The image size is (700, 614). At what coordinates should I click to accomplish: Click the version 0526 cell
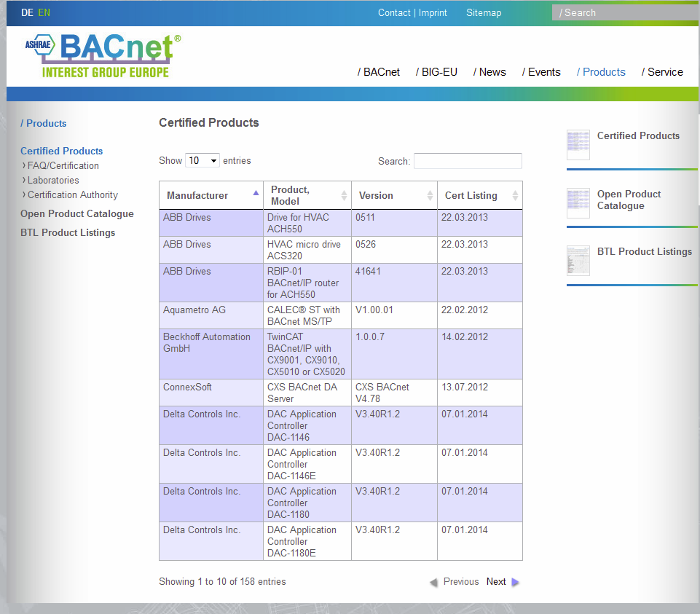click(395, 250)
